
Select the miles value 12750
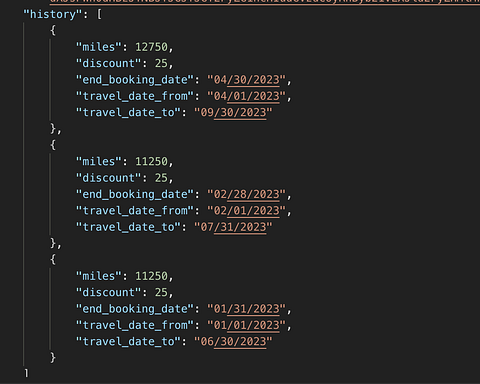click(151, 47)
